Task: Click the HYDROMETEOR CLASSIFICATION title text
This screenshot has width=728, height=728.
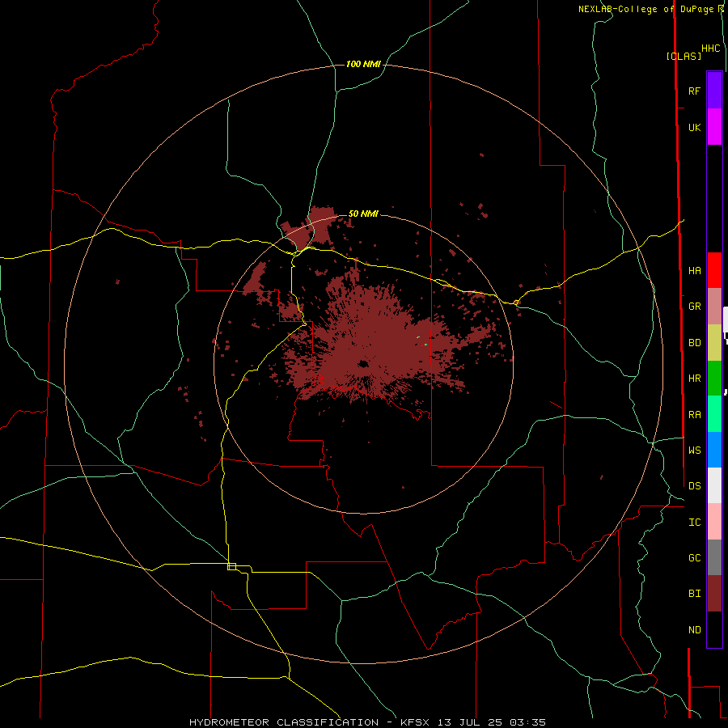Action: 284,722
